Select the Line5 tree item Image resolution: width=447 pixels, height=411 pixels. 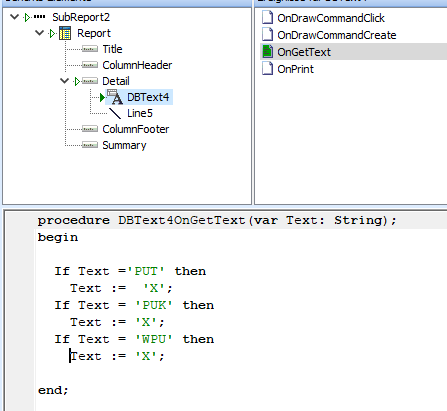point(140,113)
